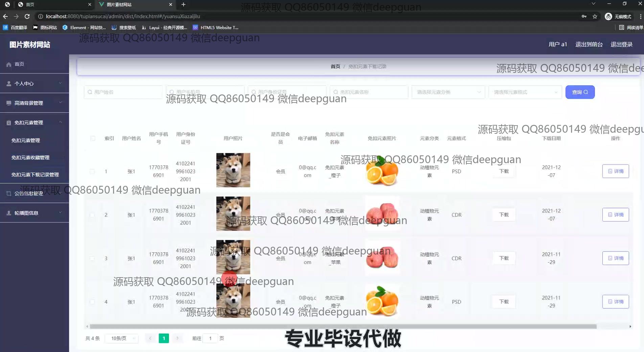
Task: Open the 首页 sidebar menu item
Action: (34, 64)
